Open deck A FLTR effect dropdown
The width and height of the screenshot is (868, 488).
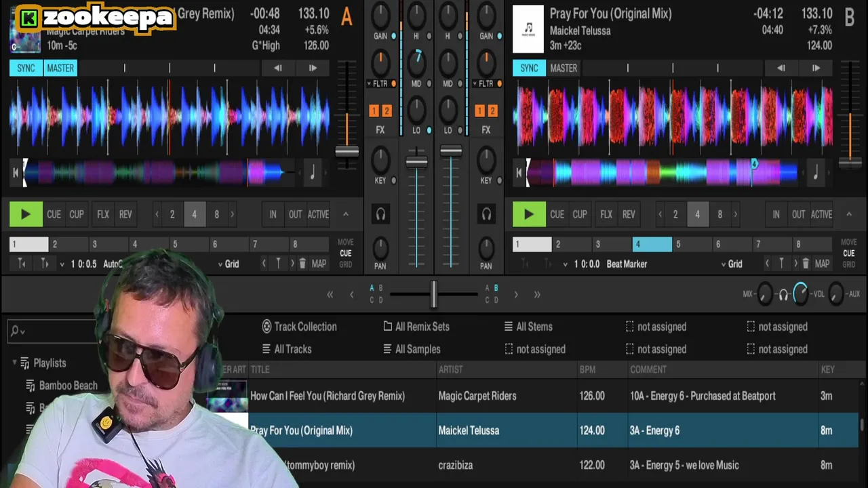370,84
